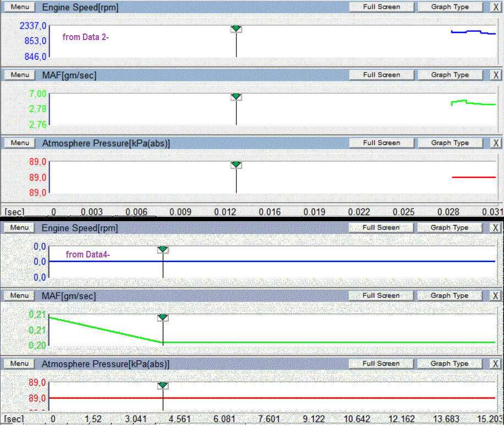Open Menu of lower Atmosphere Pressure graph
This screenshot has height=425, width=504.
[19, 364]
